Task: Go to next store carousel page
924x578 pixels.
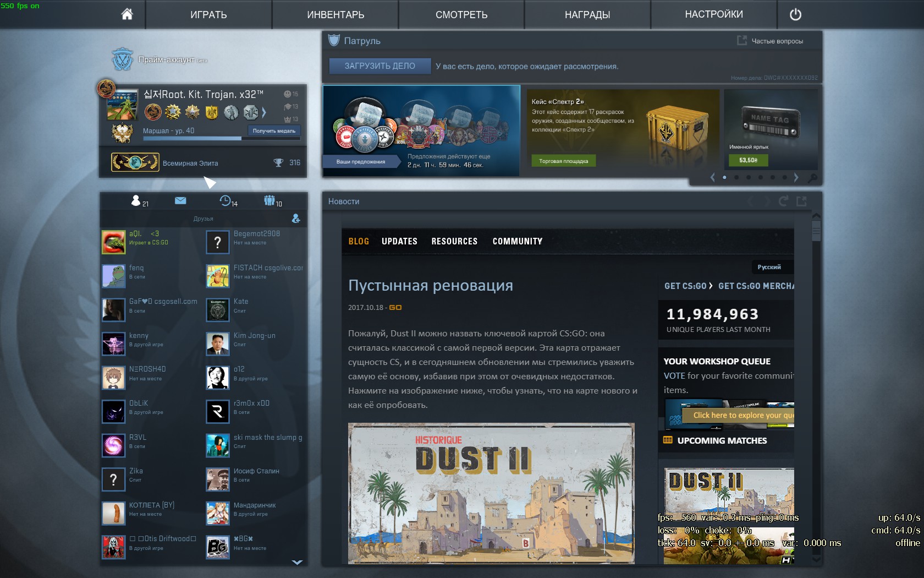Action: pos(796,177)
